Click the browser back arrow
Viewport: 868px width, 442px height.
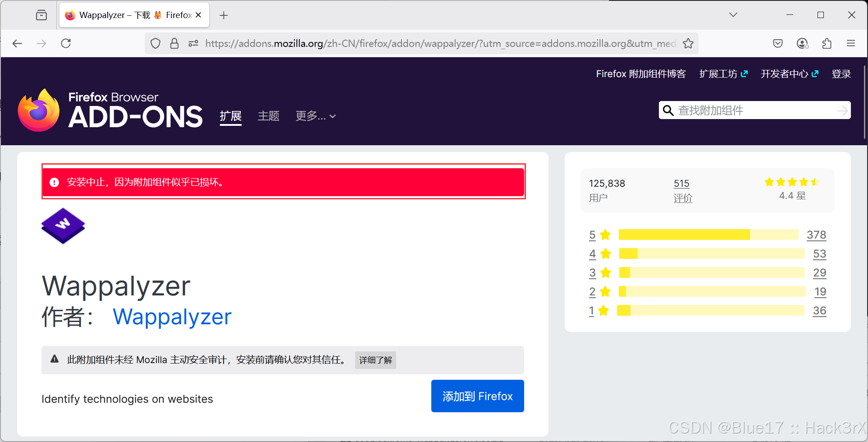tap(17, 43)
